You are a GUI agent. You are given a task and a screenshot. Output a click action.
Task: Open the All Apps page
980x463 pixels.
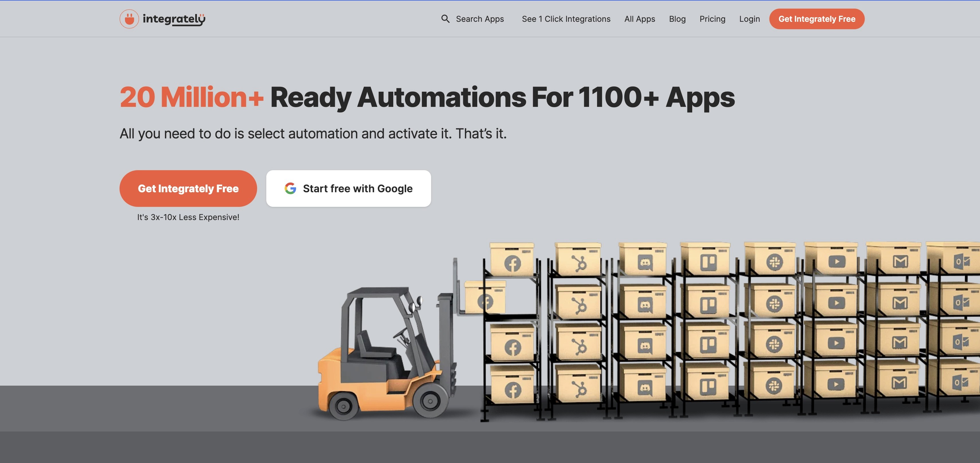coord(639,19)
